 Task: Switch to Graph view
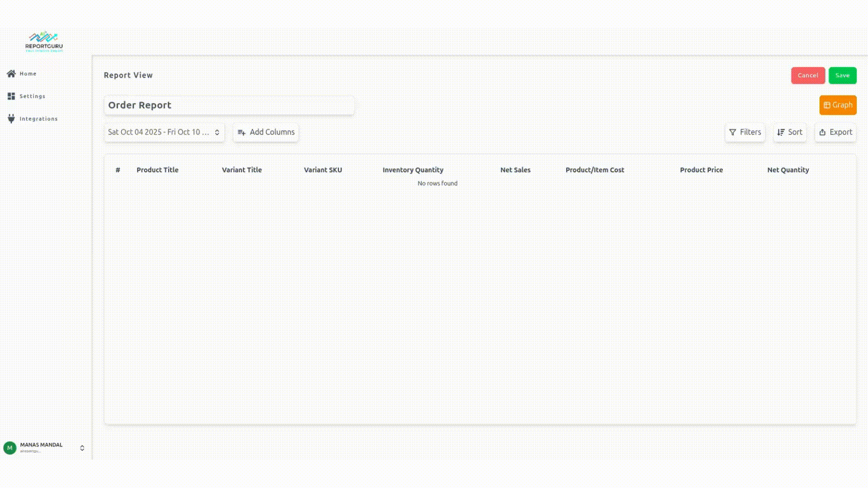point(838,105)
